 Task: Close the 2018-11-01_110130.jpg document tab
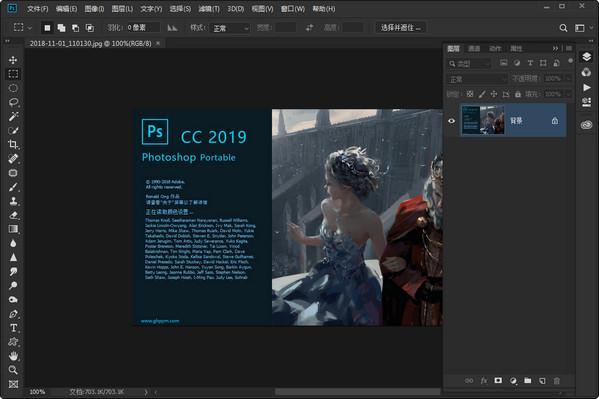tap(158, 44)
